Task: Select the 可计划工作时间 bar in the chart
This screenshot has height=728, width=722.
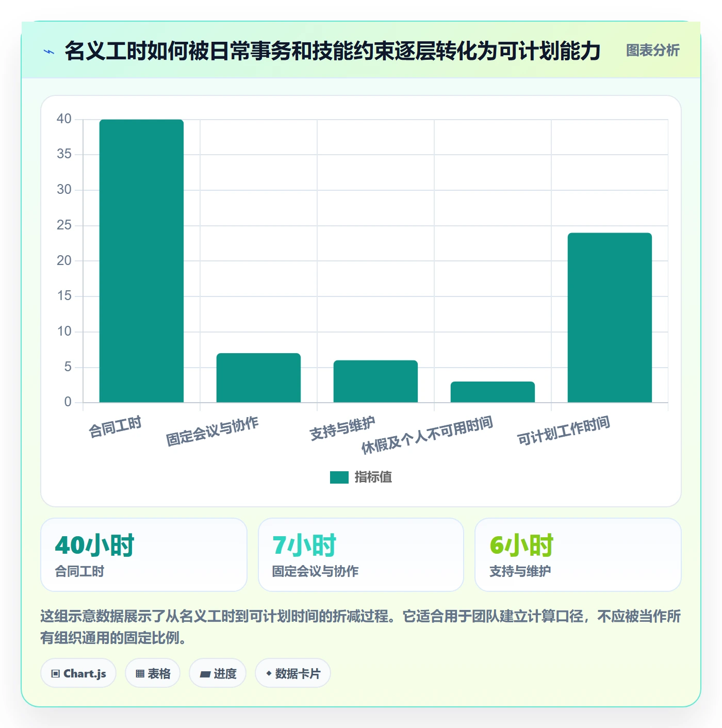Action: point(610,318)
